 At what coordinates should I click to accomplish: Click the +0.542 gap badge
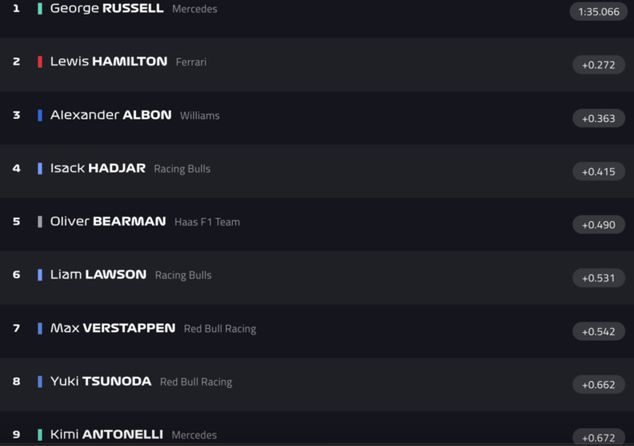(x=598, y=331)
